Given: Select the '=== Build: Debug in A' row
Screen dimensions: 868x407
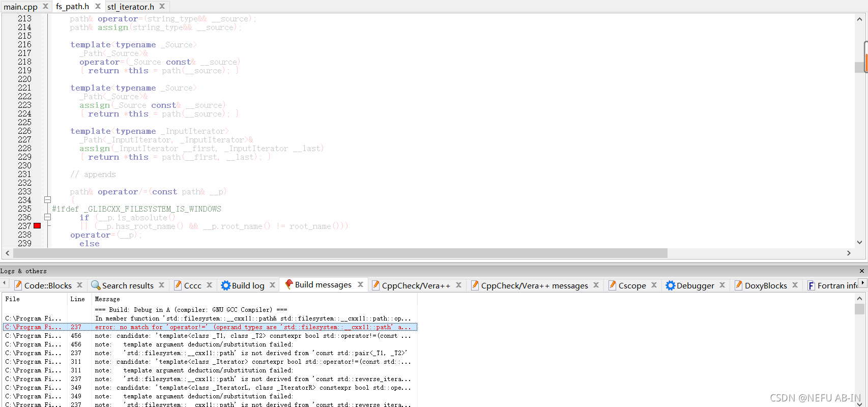Looking at the screenshot, I should point(210,310).
